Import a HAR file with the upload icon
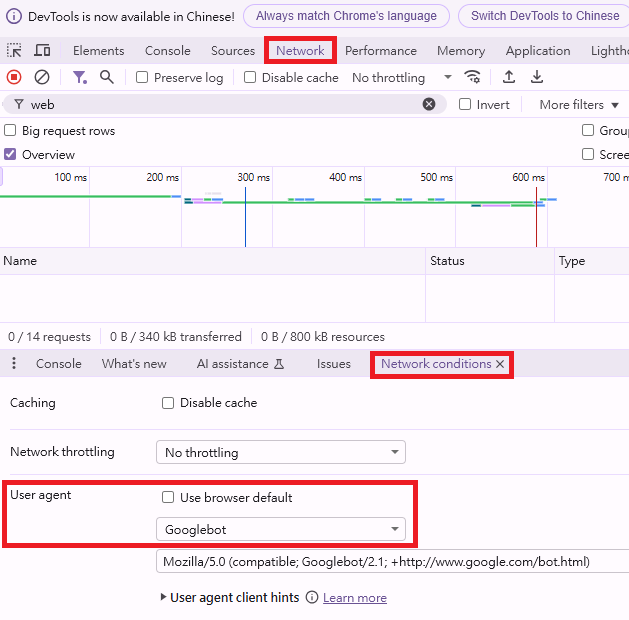 tap(509, 77)
